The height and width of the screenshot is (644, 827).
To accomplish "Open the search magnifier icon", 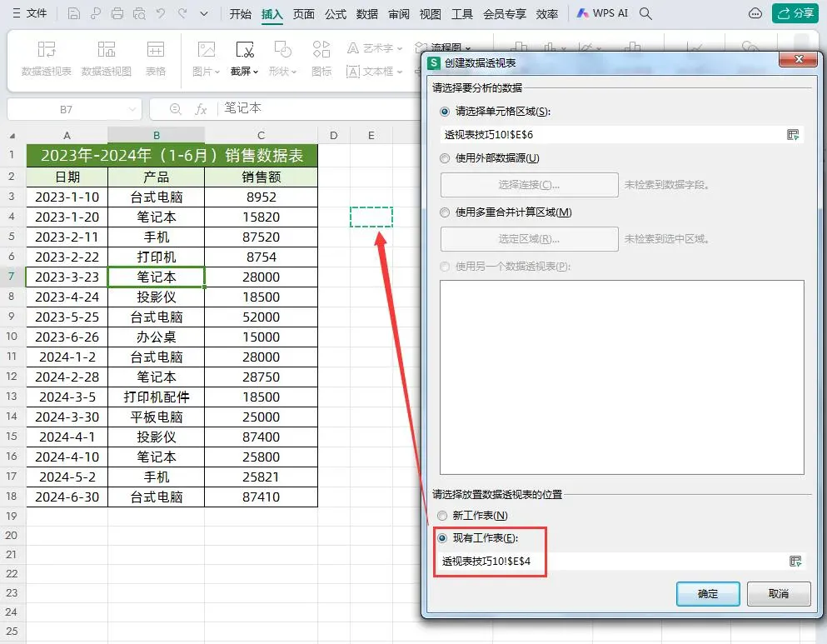I will (x=645, y=13).
